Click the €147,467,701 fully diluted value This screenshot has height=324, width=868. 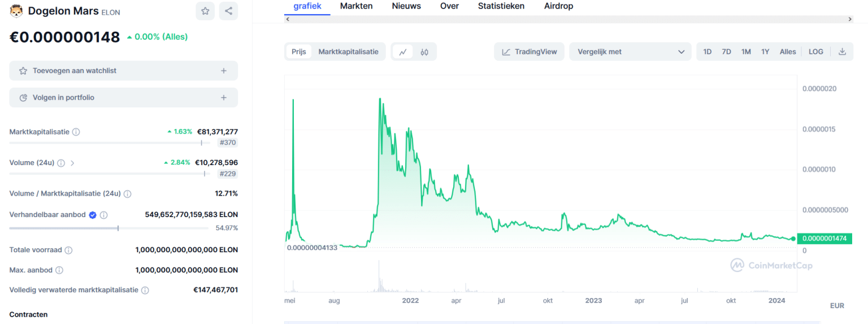(215, 290)
